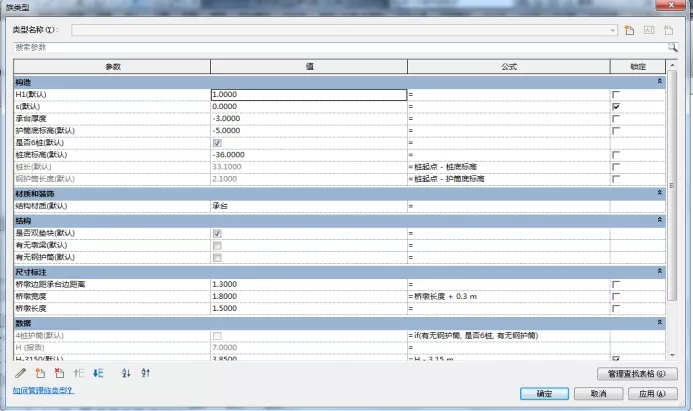This screenshot has width=693, height=411.
Task: Click the search magnifier icon
Action: (x=672, y=47)
